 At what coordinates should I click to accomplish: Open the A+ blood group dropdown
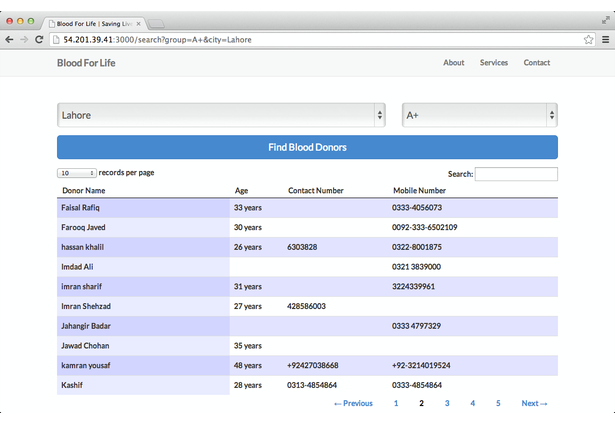[x=480, y=115]
